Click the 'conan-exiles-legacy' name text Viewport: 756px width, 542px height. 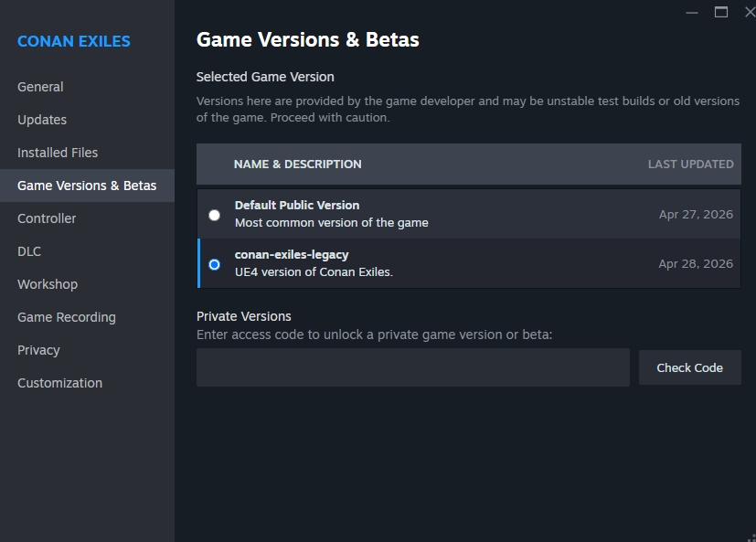(x=292, y=255)
